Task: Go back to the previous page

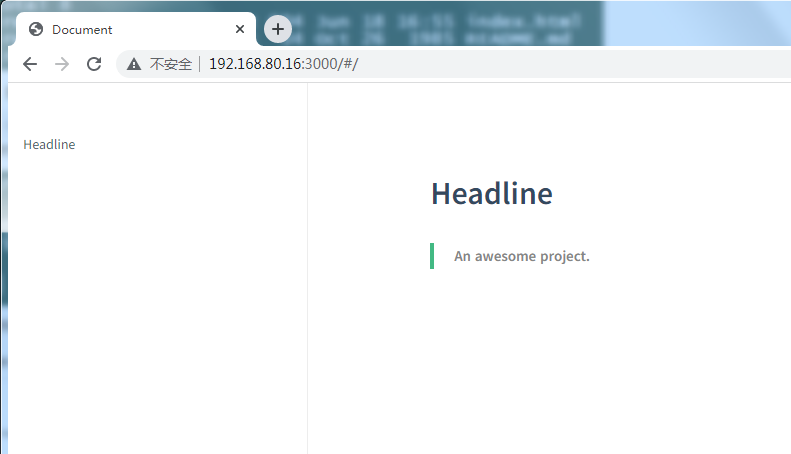Action: tap(30, 64)
